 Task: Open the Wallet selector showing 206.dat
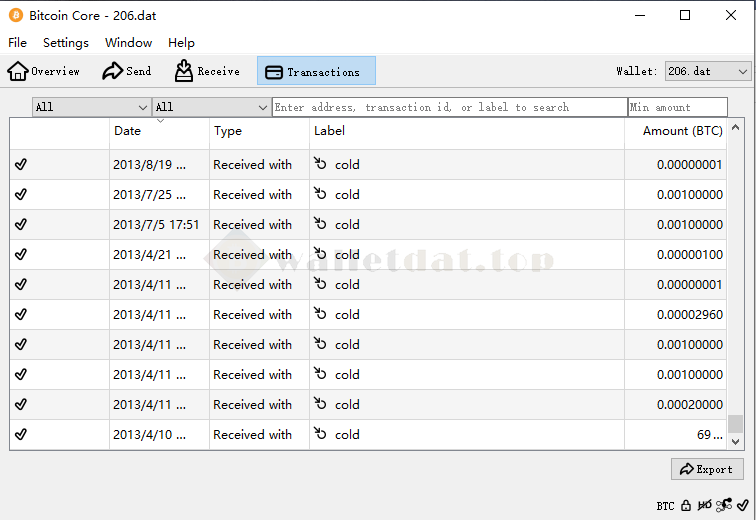pyautogui.click(x=707, y=71)
